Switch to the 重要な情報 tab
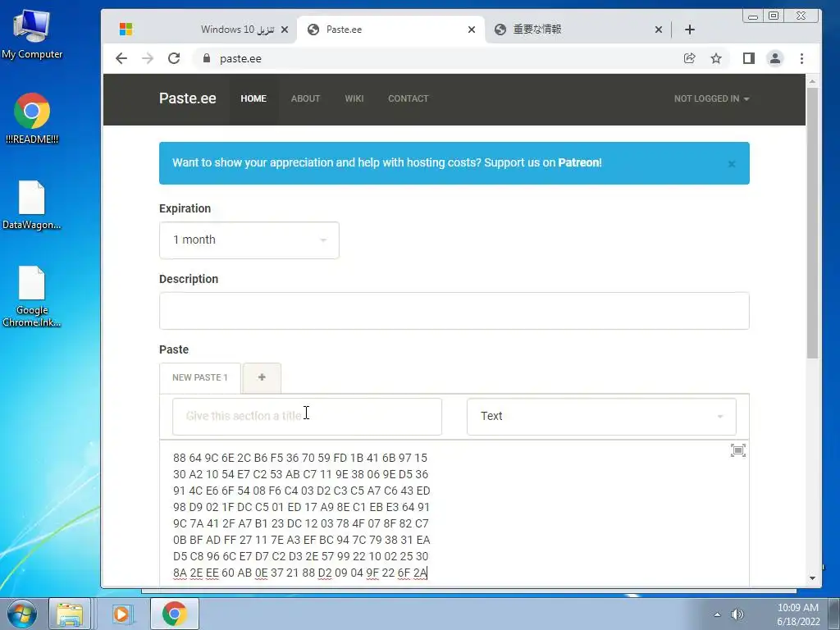 [577, 30]
